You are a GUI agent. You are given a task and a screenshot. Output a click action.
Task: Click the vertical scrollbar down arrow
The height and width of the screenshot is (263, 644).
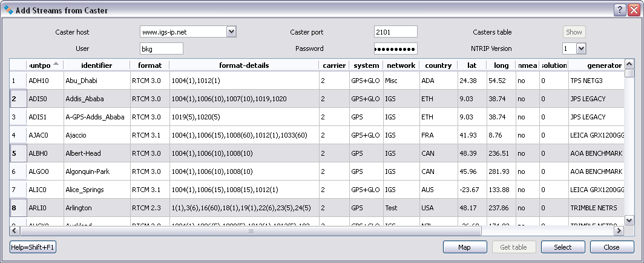(x=629, y=221)
